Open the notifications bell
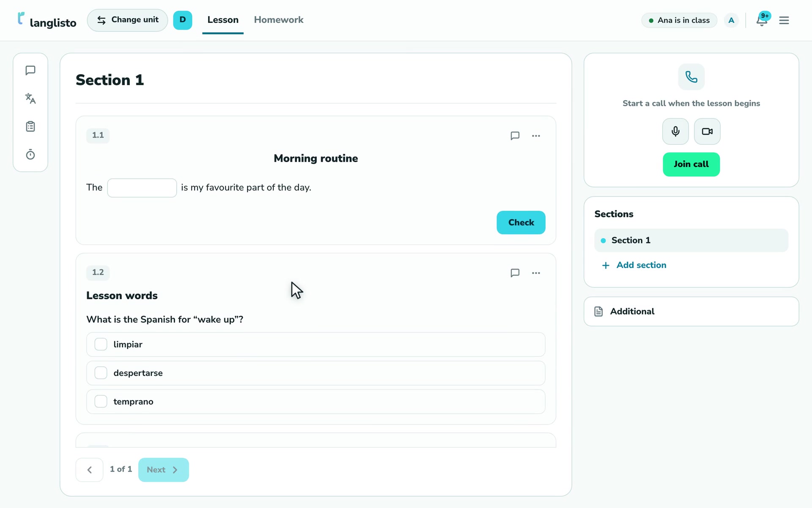This screenshot has width=812, height=508. (x=762, y=20)
